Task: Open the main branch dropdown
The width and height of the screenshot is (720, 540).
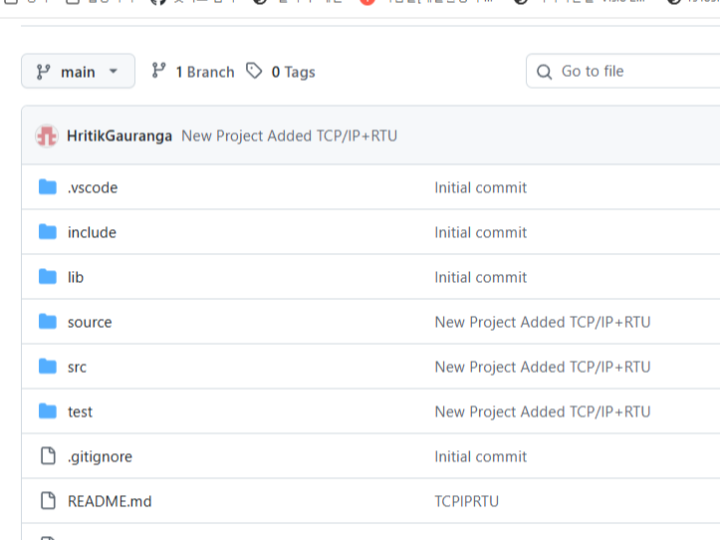Action: point(77,72)
